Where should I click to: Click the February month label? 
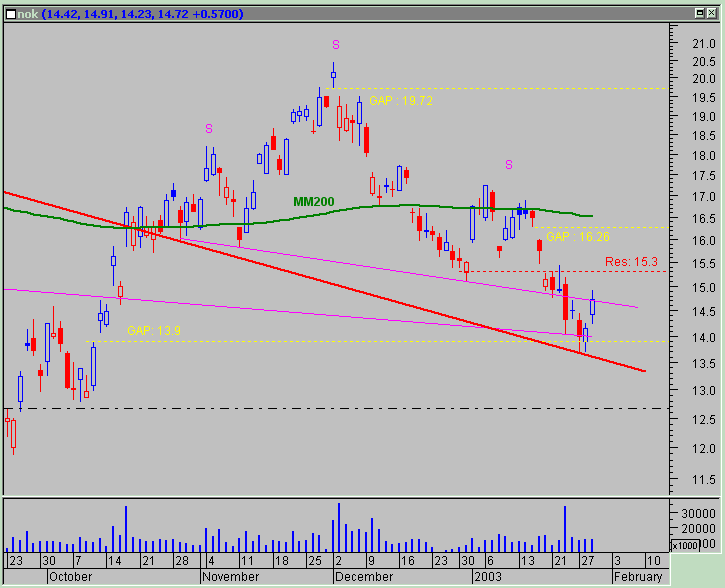638,577
